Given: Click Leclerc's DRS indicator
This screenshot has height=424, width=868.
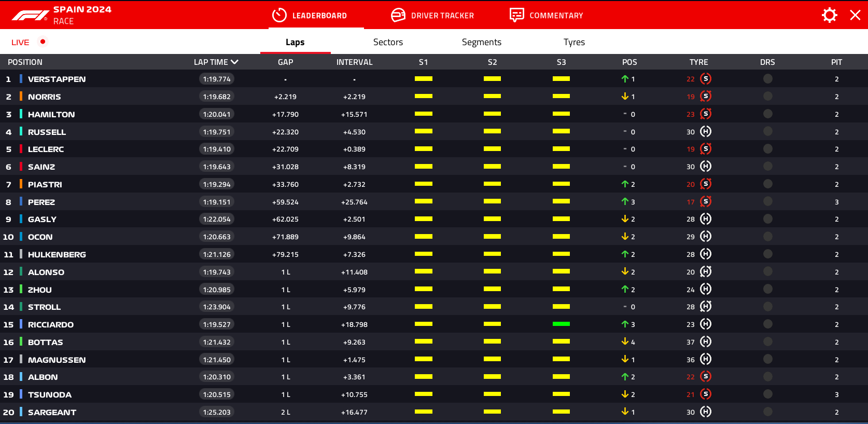Looking at the screenshot, I should [x=768, y=149].
